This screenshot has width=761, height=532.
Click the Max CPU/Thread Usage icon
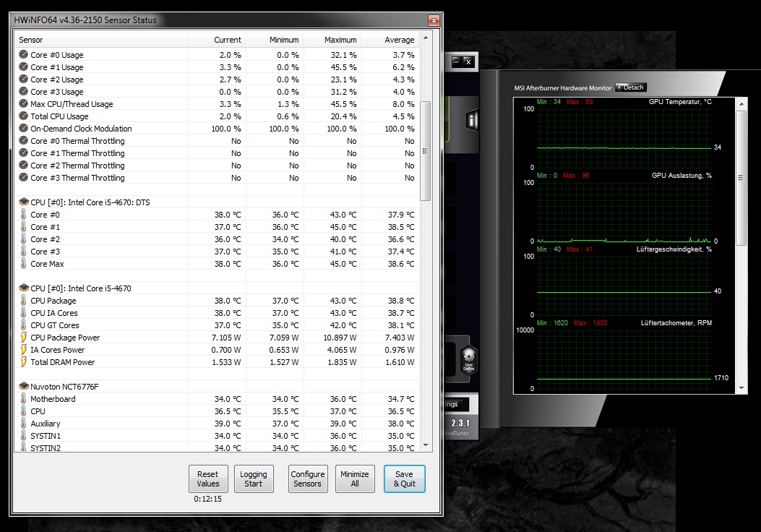point(23,103)
